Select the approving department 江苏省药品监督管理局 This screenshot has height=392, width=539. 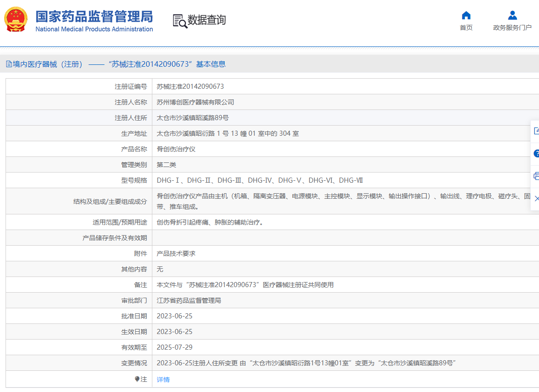coord(189,300)
